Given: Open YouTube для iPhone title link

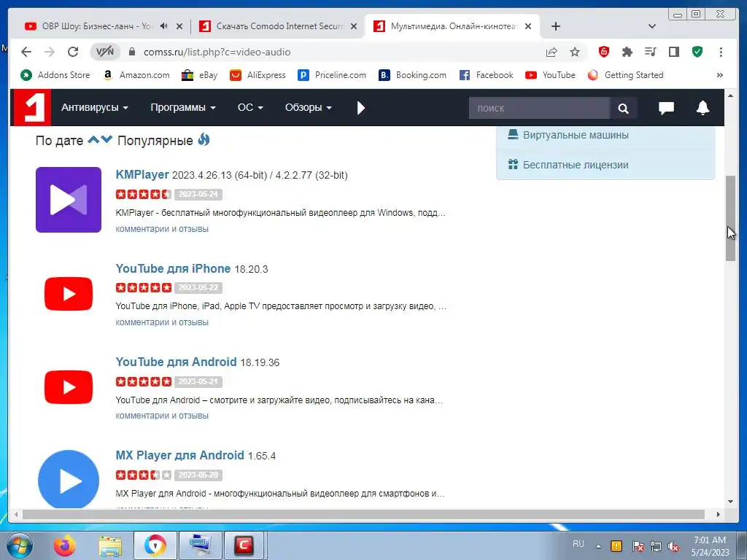Looking at the screenshot, I should pyautogui.click(x=173, y=268).
